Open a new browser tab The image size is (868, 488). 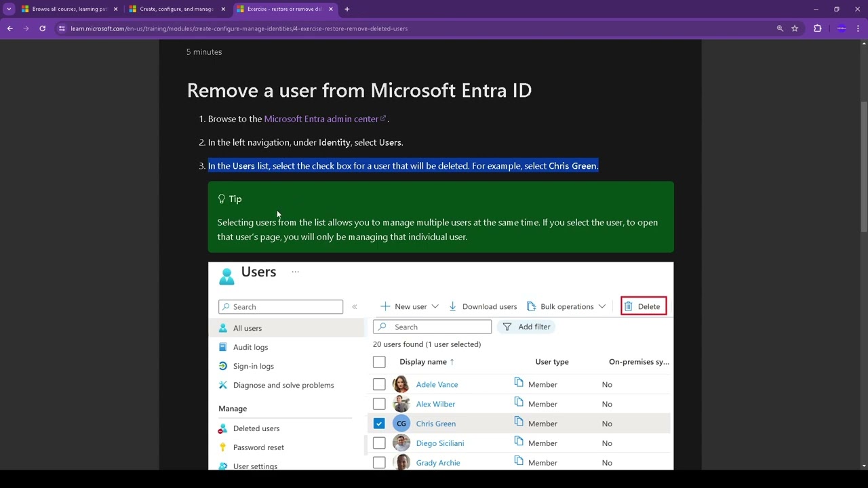click(x=347, y=9)
